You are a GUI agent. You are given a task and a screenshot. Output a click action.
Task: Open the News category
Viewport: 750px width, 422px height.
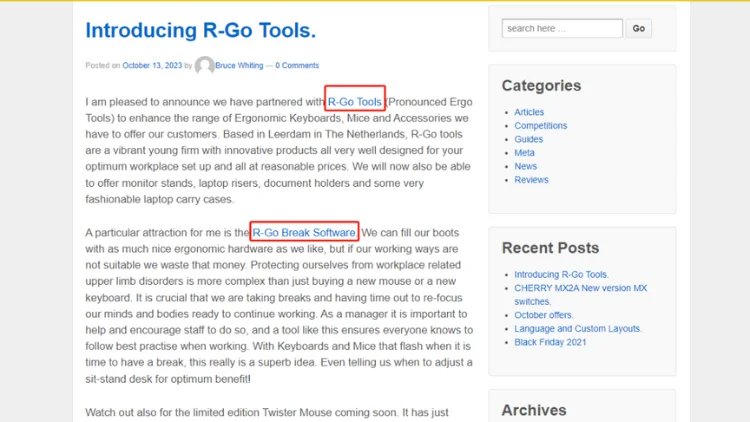(526, 166)
